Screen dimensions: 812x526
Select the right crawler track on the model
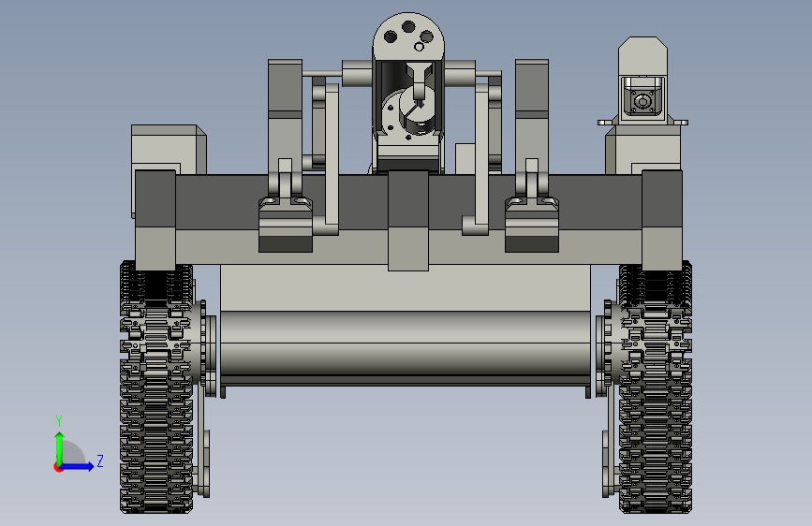655,387
